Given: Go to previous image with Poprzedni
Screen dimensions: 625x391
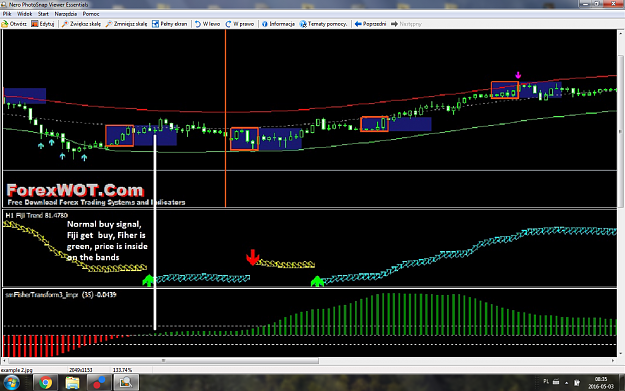Looking at the screenshot, I should click(370, 24).
